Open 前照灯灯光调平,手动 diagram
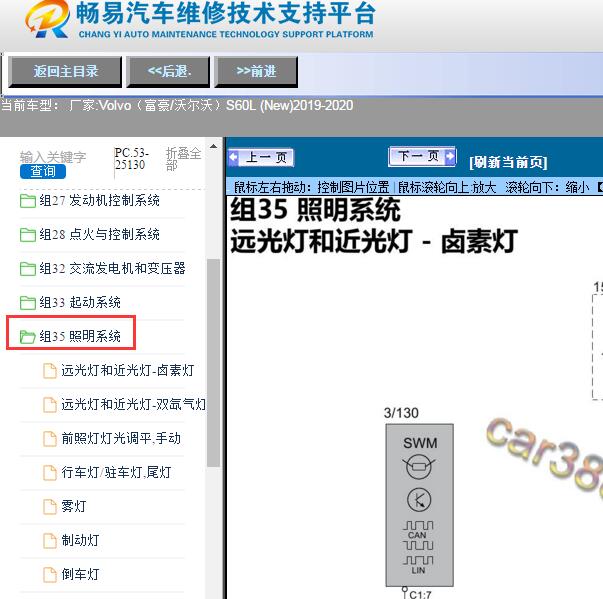The image size is (603, 599). (121, 438)
